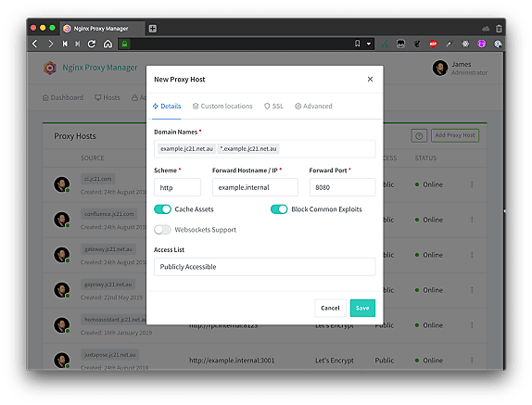Image resolution: width=532 pixels, height=405 pixels.
Task: Click the browser Forward arrow
Action: coord(51,44)
